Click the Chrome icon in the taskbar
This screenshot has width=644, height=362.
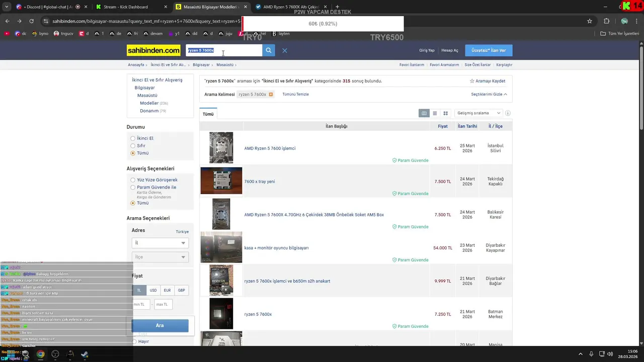[40, 354]
